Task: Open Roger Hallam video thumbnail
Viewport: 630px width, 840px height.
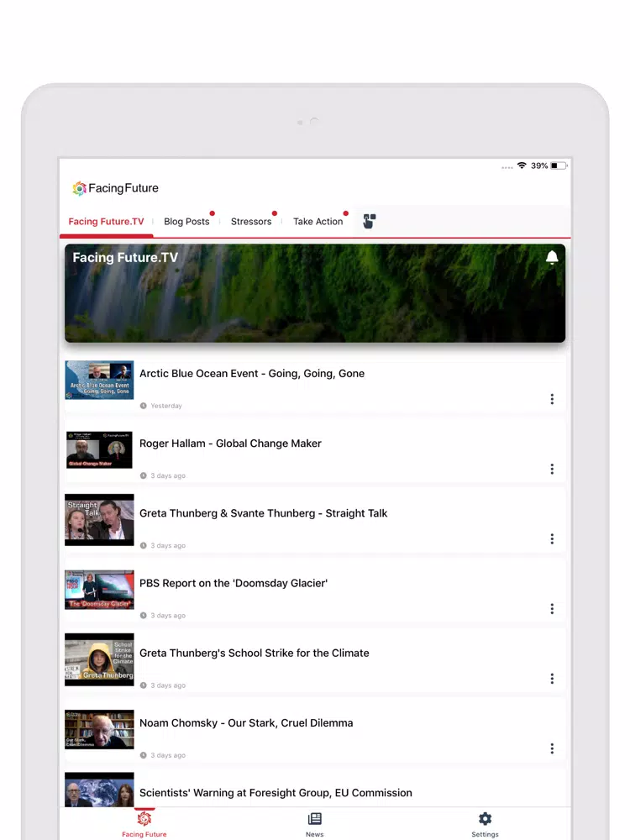Action: click(x=99, y=450)
